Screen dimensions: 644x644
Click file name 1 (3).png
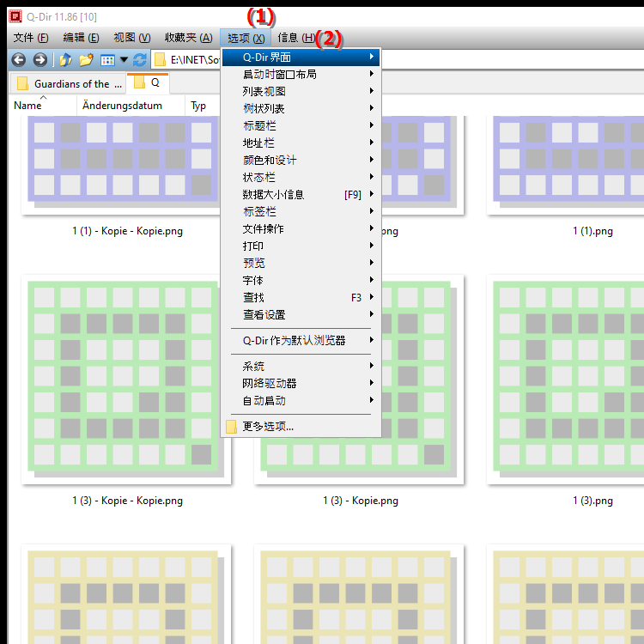tap(592, 501)
